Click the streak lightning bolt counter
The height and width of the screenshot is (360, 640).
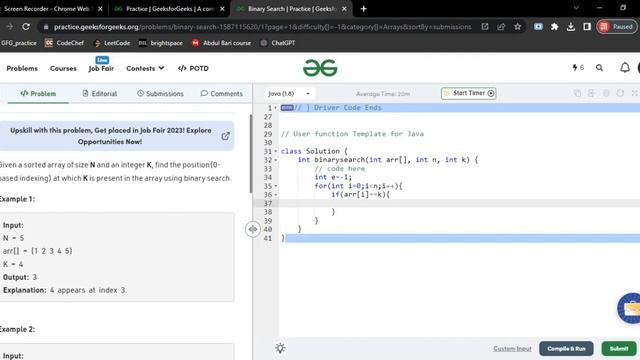pyautogui.click(x=578, y=68)
